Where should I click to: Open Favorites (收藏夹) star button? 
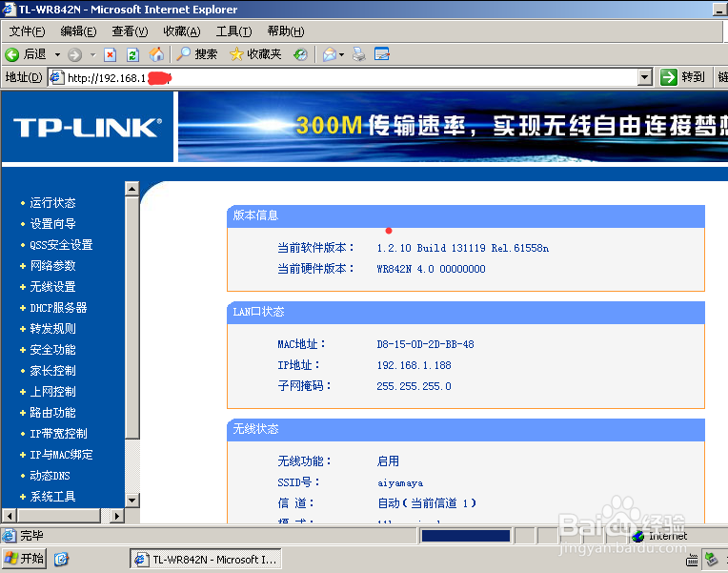pos(255,54)
